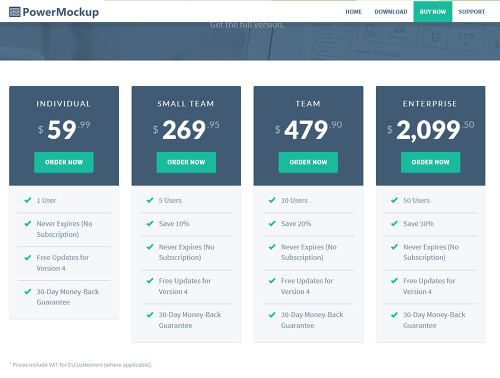Viewport: 500px width, 378px height.
Task: Click checkmark beside '1 User'
Action: [x=28, y=200]
